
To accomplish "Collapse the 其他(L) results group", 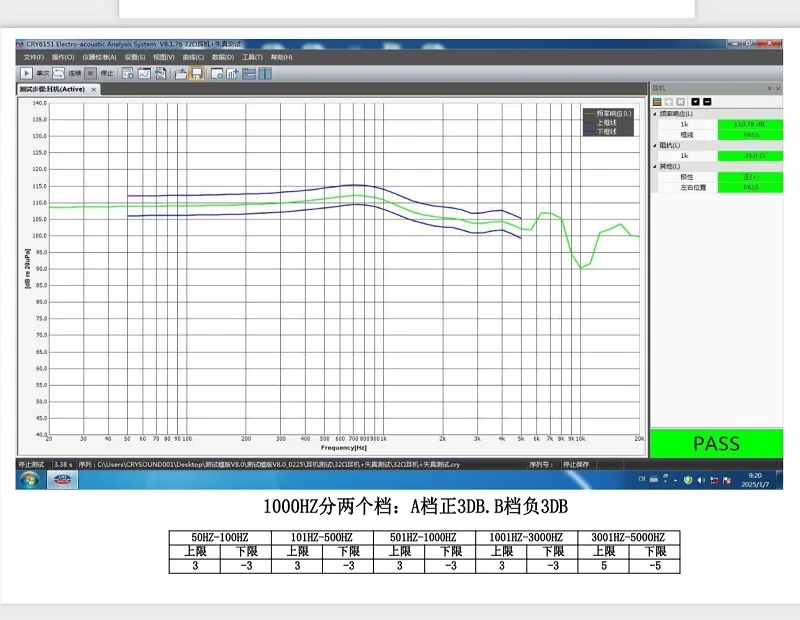I will [656, 166].
